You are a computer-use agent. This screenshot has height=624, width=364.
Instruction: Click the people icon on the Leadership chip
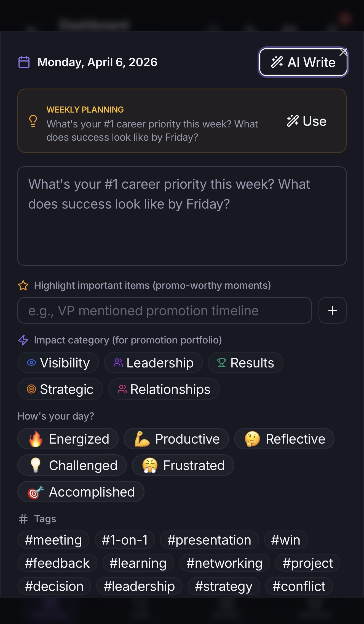point(119,362)
